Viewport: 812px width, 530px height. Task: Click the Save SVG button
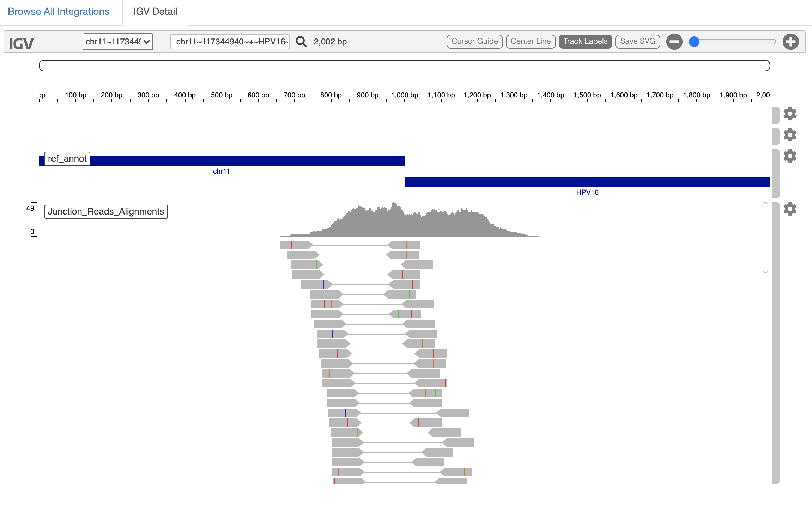click(637, 41)
